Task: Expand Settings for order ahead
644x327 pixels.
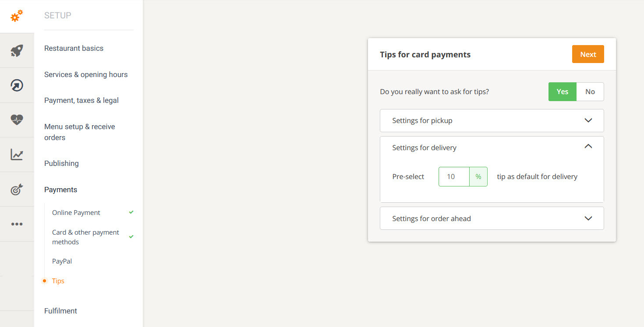Action: (492, 218)
